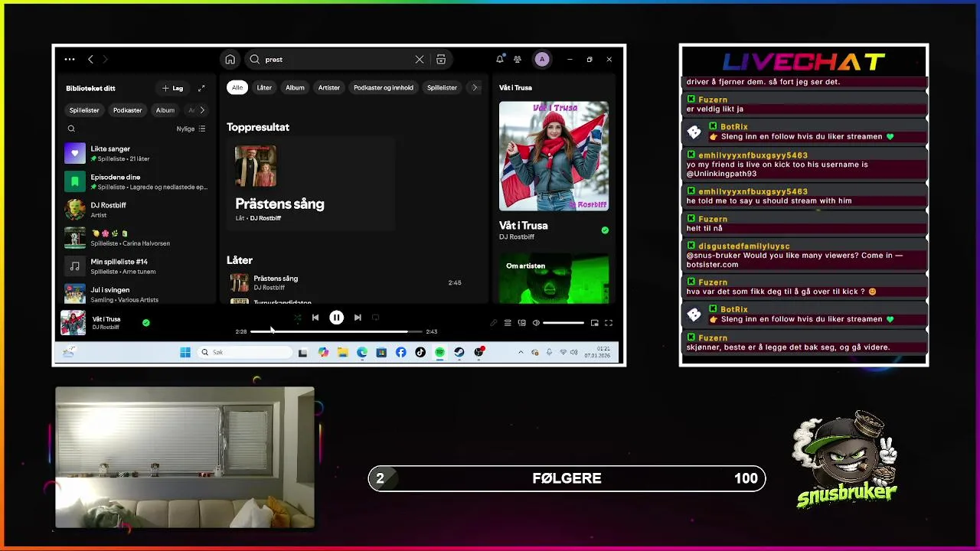Toggle shuffle mode
Image resolution: width=980 pixels, height=551 pixels.
pos(297,318)
